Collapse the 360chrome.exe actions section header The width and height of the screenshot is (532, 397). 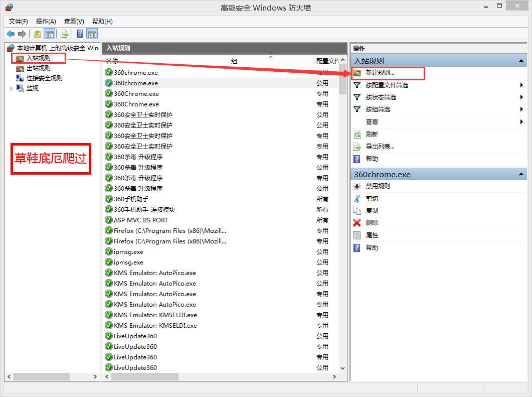click(x=521, y=174)
